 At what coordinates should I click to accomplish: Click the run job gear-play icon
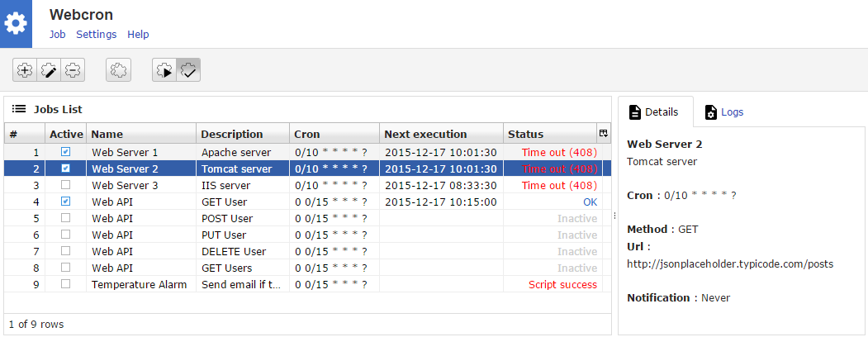[164, 71]
